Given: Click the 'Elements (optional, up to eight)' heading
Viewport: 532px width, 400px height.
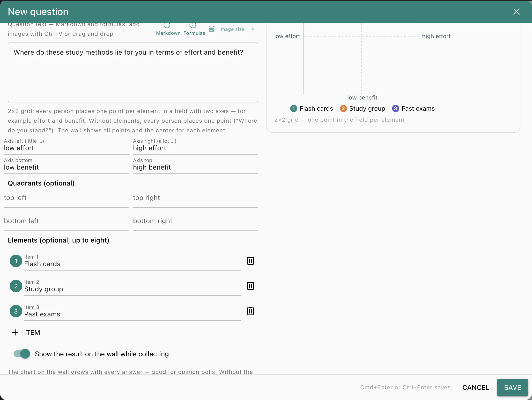Looking at the screenshot, I should [59, 240].
